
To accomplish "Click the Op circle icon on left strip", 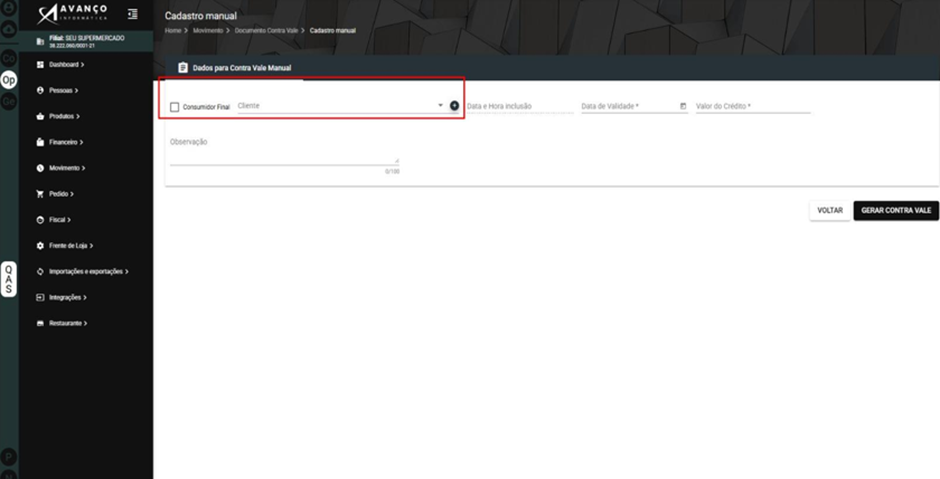I will click(x=8, y=80).
